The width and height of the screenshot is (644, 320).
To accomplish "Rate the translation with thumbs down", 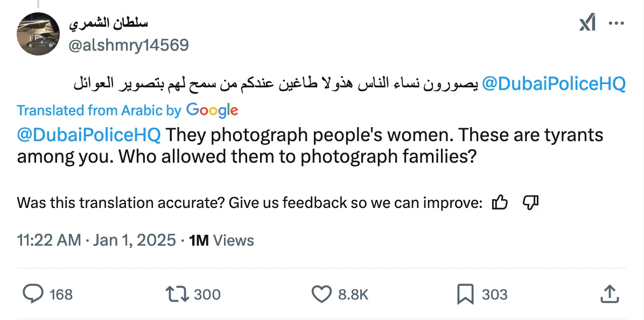I will click(x=530, y=203).
